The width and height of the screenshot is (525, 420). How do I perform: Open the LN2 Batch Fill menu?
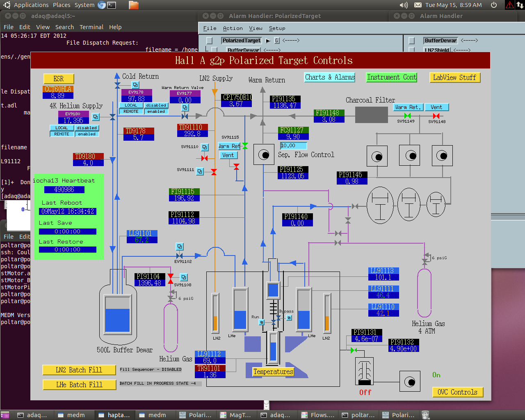[x=79, y=370]
